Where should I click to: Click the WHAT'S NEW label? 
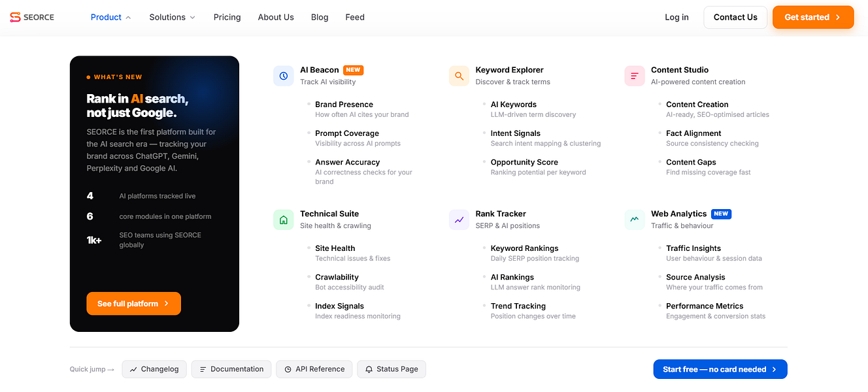[x=118, y=77]
